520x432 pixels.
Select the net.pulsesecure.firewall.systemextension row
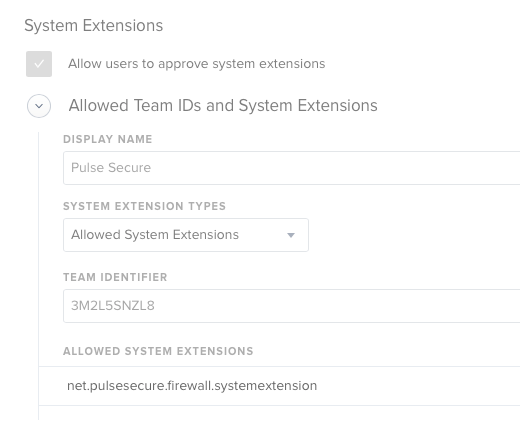coord(279,386)
